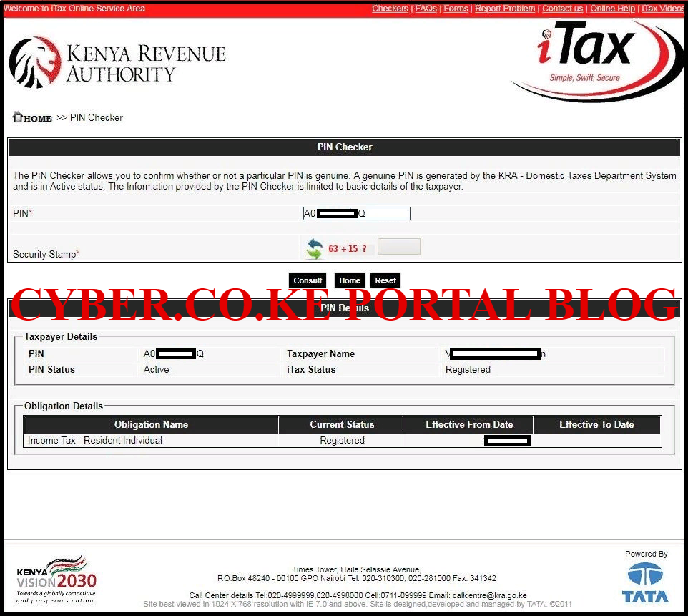The height and width of the screenshot is (616, 688).
Task: Click the Times Tower address line in footer
Action: (x=356, y=569)
